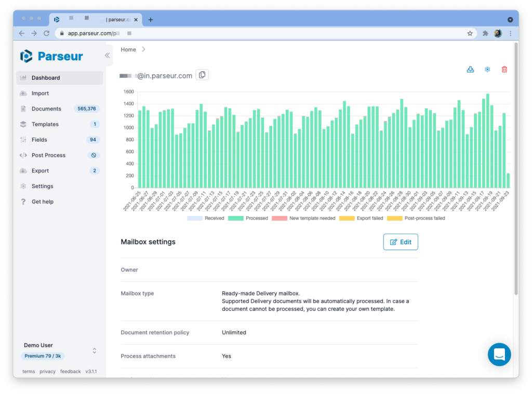
Task: Click the Parseur logo
Action: [x=52, y=56]
